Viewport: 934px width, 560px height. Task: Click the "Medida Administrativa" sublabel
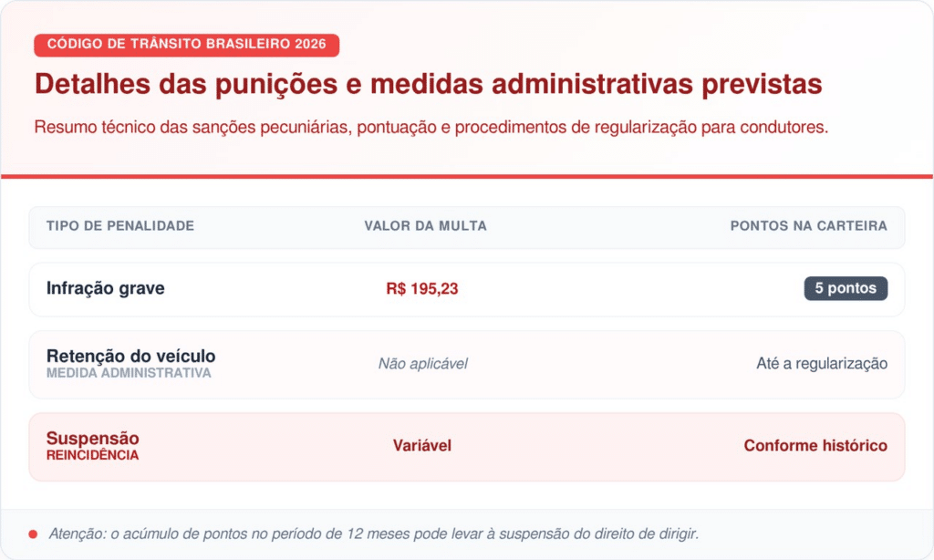(129, 373)
